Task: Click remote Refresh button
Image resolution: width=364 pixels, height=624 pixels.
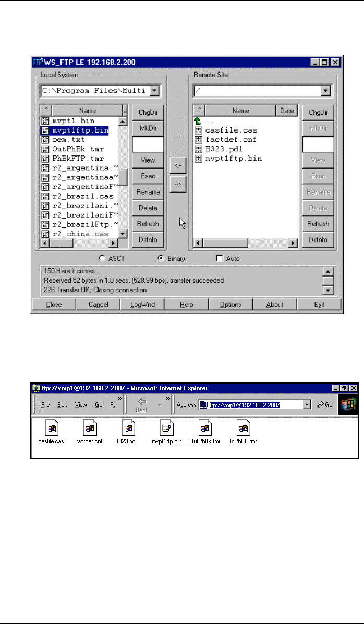Action: click(x=318, y=224)
